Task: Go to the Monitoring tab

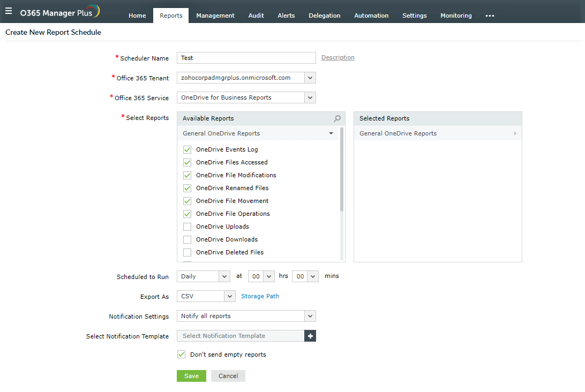Action: (456, 16)
